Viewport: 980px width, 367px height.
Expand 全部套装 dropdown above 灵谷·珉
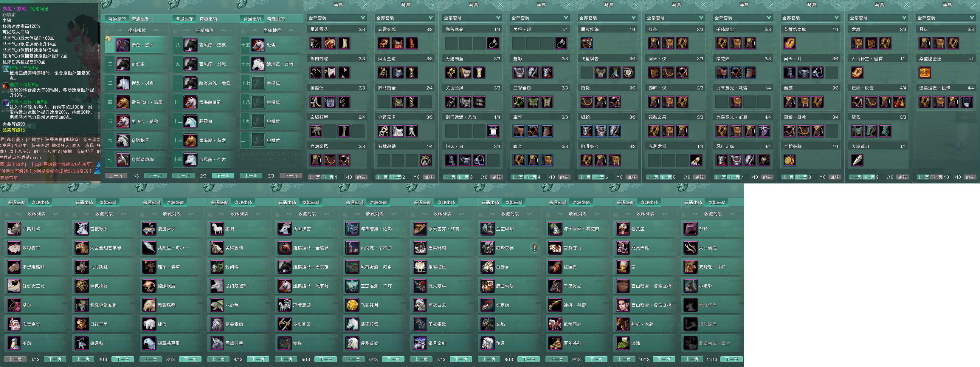540,18
